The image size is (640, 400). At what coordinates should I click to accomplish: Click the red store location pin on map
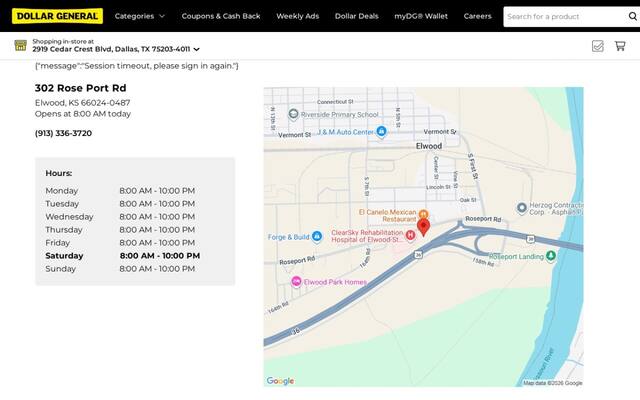424,227
